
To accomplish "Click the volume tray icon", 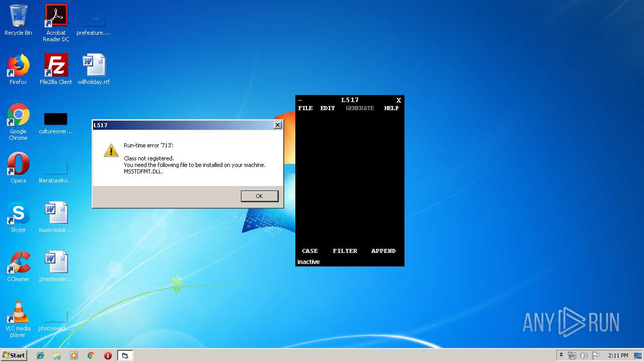I will tap(584, 355).
